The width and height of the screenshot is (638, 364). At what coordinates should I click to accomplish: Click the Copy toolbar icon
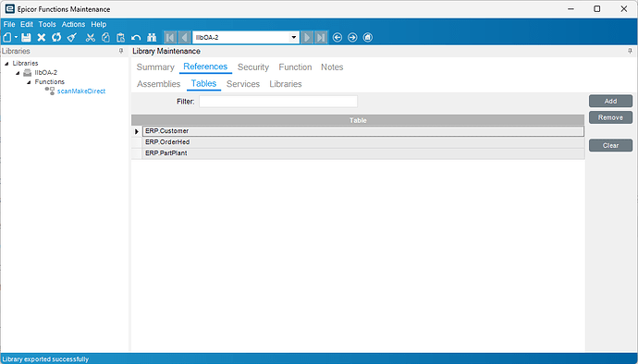[105, 38]
